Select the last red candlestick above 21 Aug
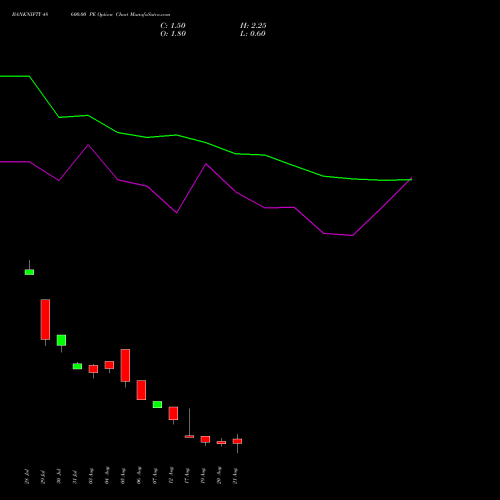500x500 pixels. click(x=237, y=441)
